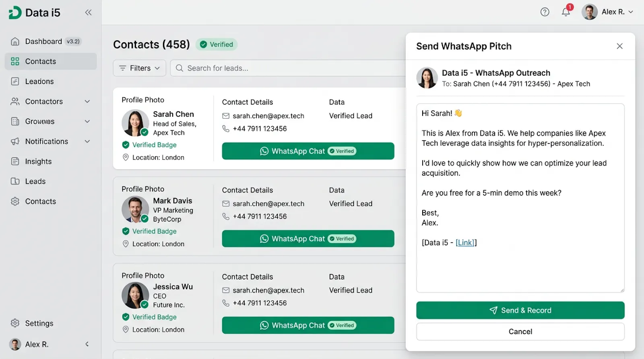The width and height of the screenshot is (644, 359).
Task: Open the help question-mark icon
Action: tap(545, 12)
